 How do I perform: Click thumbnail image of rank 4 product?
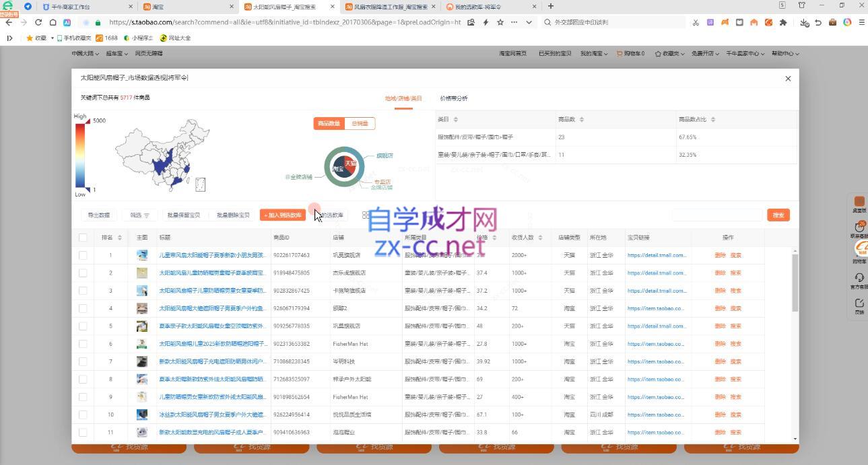[142, 308]
